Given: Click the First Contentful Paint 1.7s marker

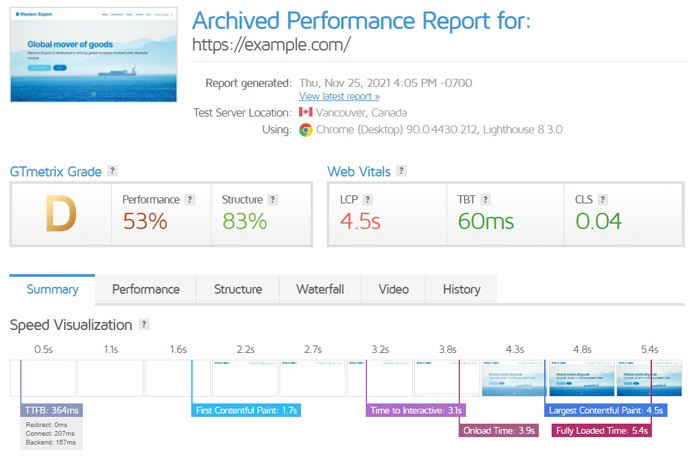Looking at the screenshot, I should [x=245, y=410].
